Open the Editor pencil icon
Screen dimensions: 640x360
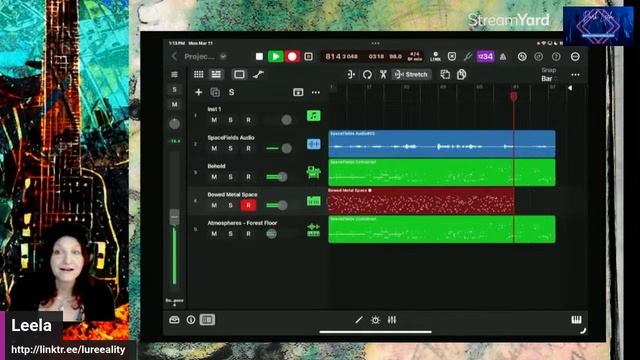point(358,320)
